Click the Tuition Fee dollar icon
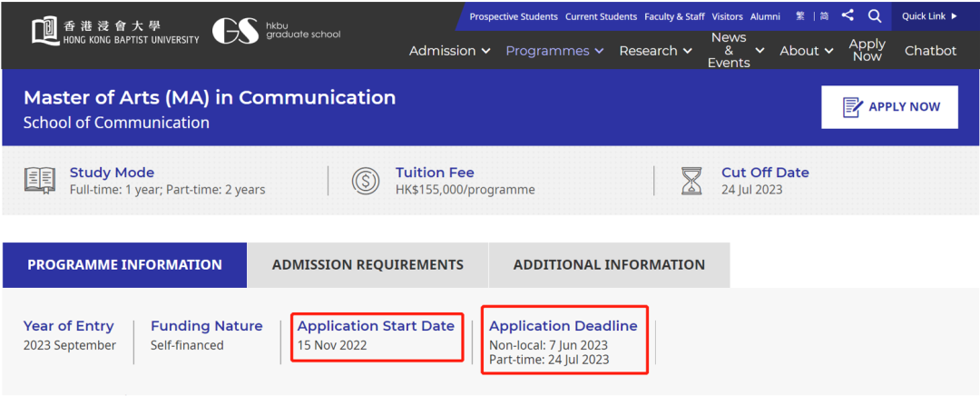The width and height of the screenshot is (980, 396). [366, 181]
